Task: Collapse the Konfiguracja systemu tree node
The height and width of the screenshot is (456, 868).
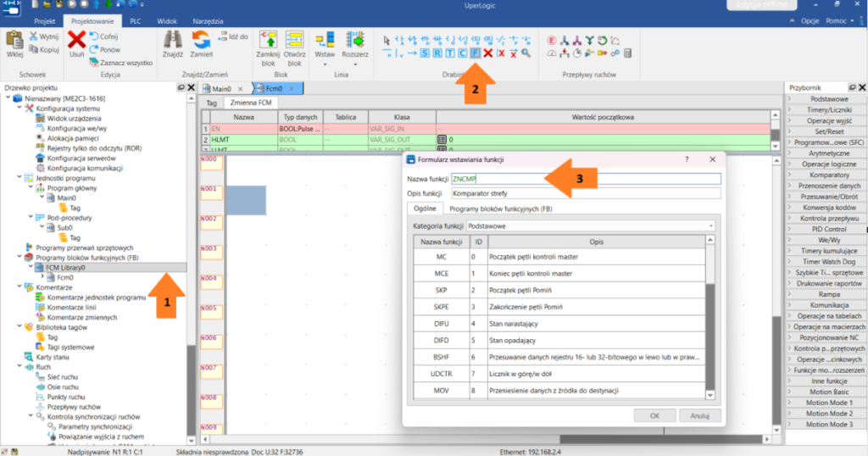Action: (19, 108)
